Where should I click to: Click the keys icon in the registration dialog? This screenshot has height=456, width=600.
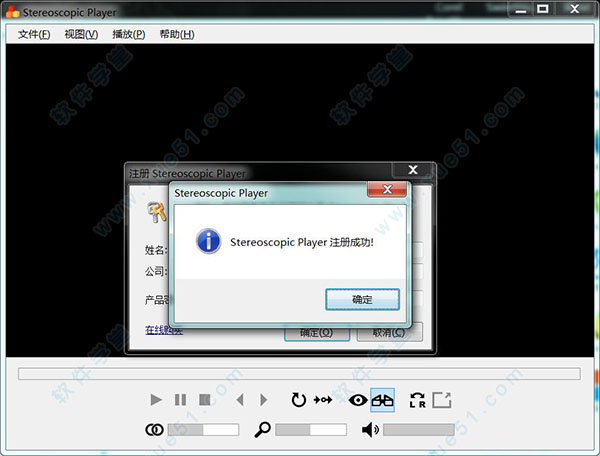pos(157,212)
